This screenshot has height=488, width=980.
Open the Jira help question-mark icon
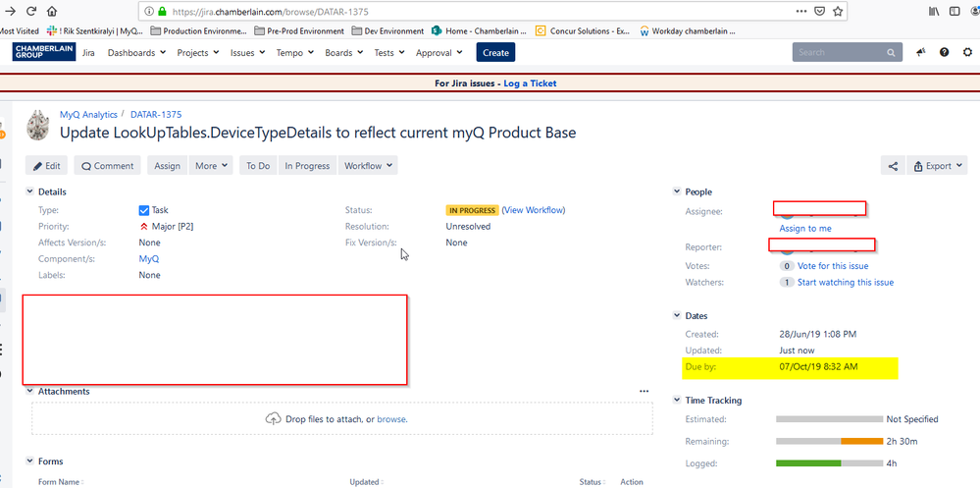pyautogui.click(x=944, y=53)
